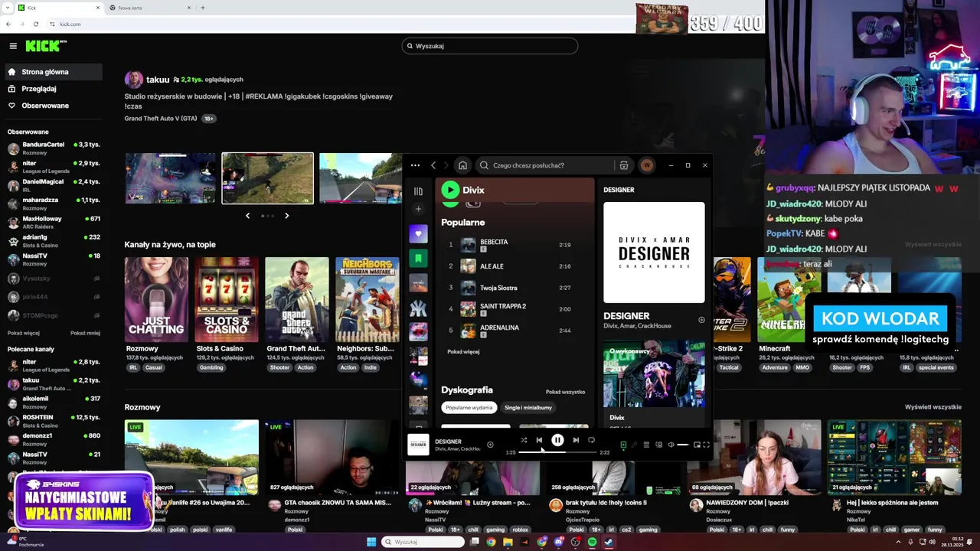
Task: Pause the DESIGNER track in Spotify
Action: click(557, 440)
